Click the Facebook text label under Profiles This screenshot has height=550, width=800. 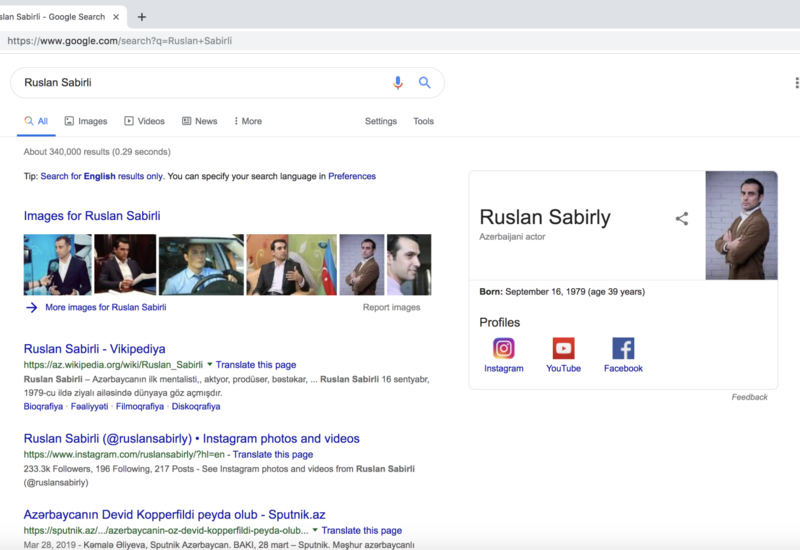click(623, 368)
